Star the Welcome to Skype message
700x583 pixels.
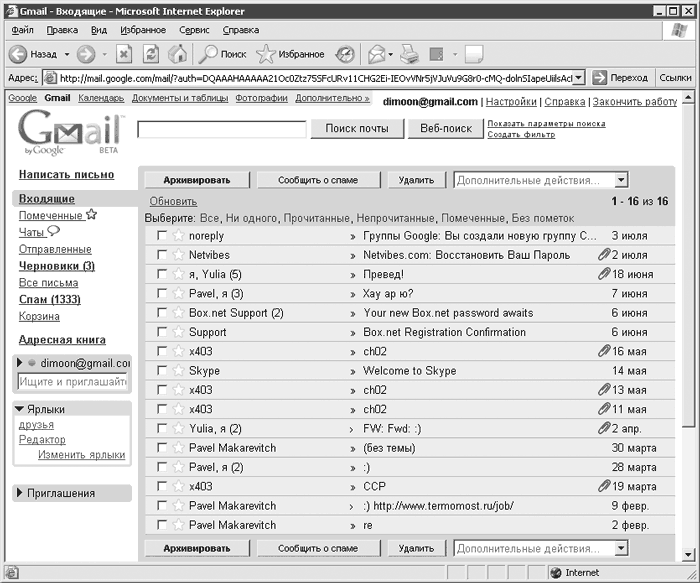tap(179, 371)
